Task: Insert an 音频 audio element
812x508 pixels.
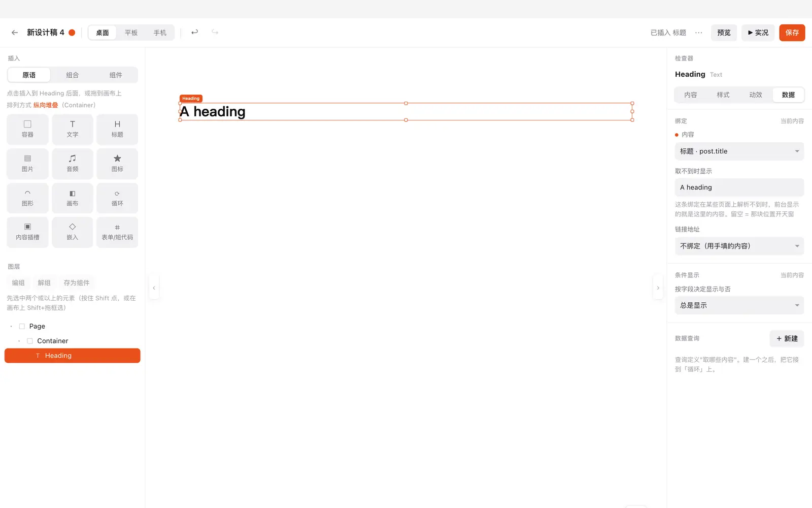Action: click(73, 164)
